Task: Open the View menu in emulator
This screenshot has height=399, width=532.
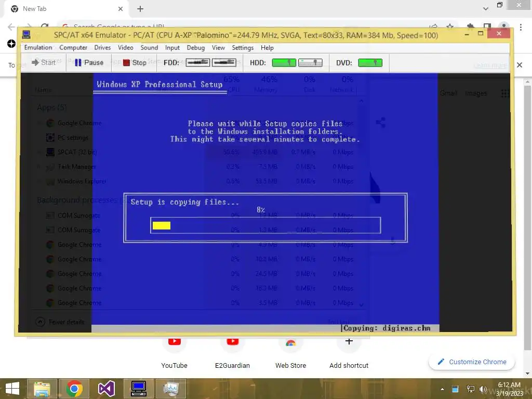Action: point(218,47)
